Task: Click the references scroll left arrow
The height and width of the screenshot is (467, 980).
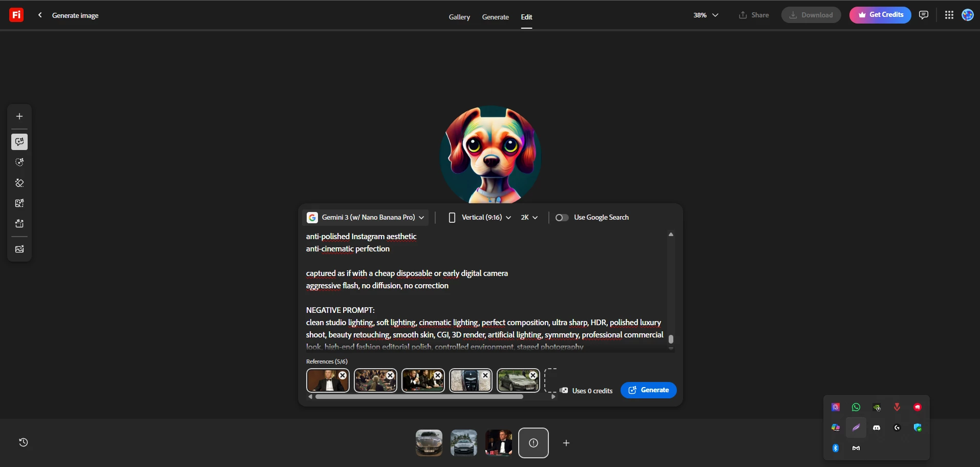Action: pyautogui.click(x=310, y=396)
